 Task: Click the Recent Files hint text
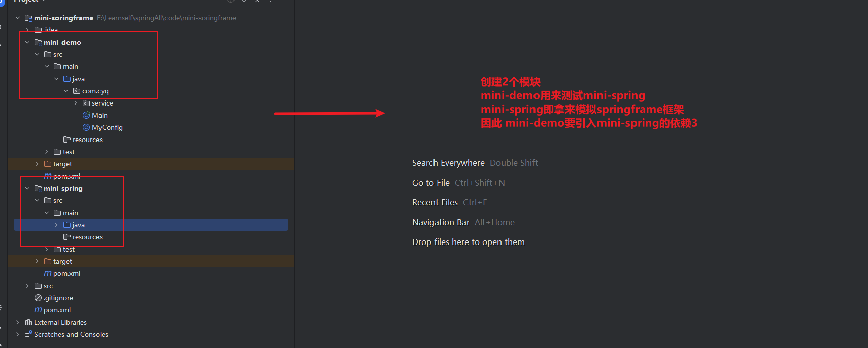click(x=435, y=202)
